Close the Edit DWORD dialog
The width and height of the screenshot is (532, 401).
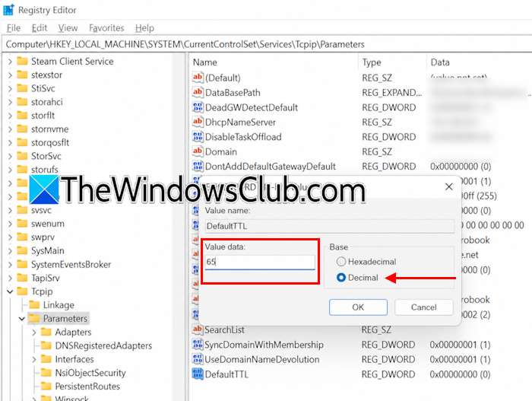pos(449,186)
